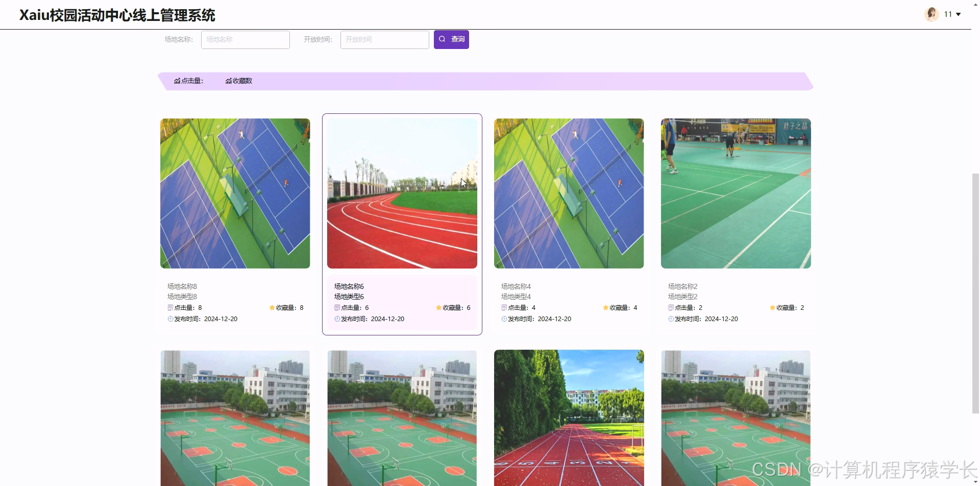
Task: Click the star icon beside 收藏量: 4
Action: (606, 308)
